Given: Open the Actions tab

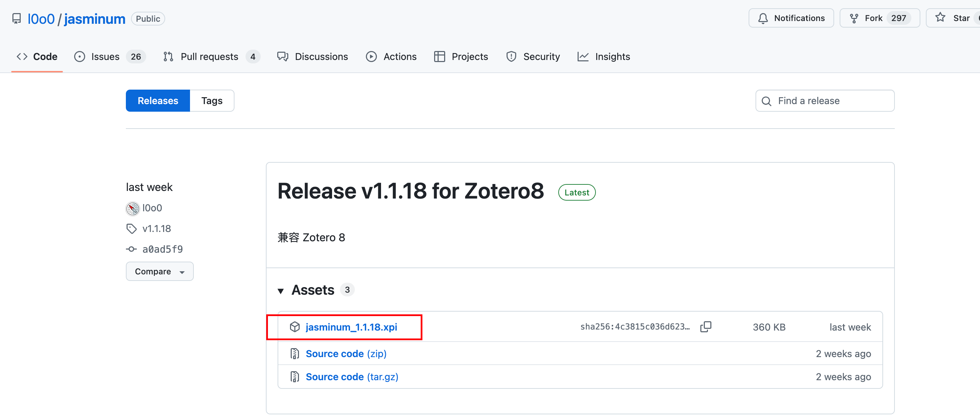Looking at the screenshot, I should 391,57.
